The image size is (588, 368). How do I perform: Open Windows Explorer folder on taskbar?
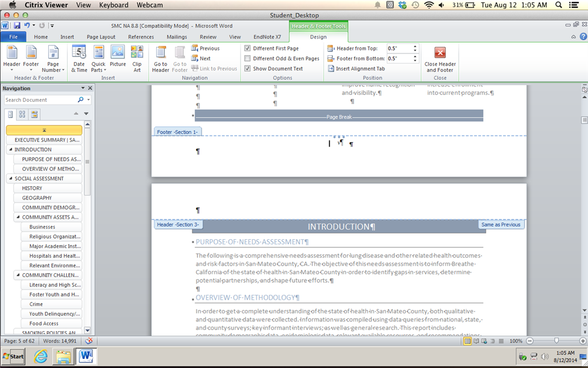click(64, 356)
